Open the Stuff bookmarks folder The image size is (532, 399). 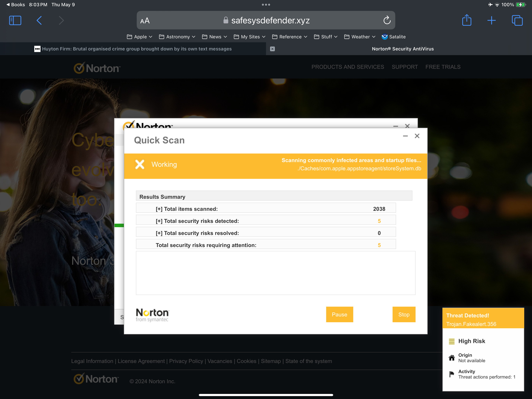pyautogui.click(x=326, y=37)
